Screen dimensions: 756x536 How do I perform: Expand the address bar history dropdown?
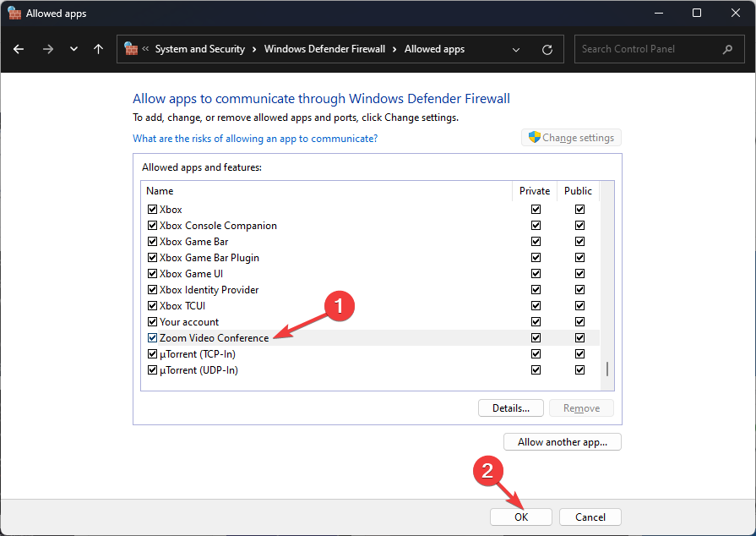tap(516, 49)
